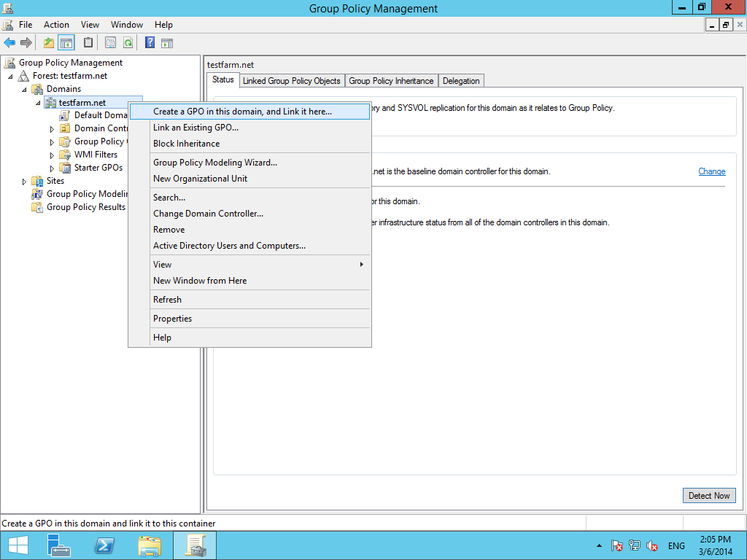Viewport: 747px width, 560px height.
Task: Open Server Manager from the taskbar
Action: pyautogui.click(x=59, y=545)
